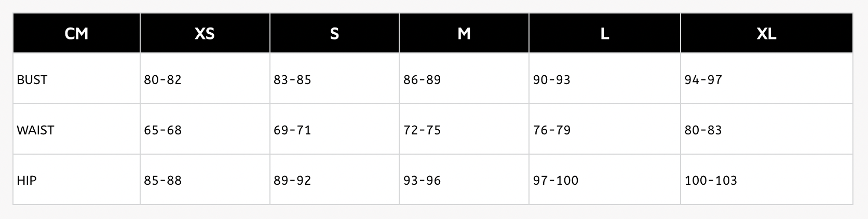Click the S waist value 69-71

[292, 130]
